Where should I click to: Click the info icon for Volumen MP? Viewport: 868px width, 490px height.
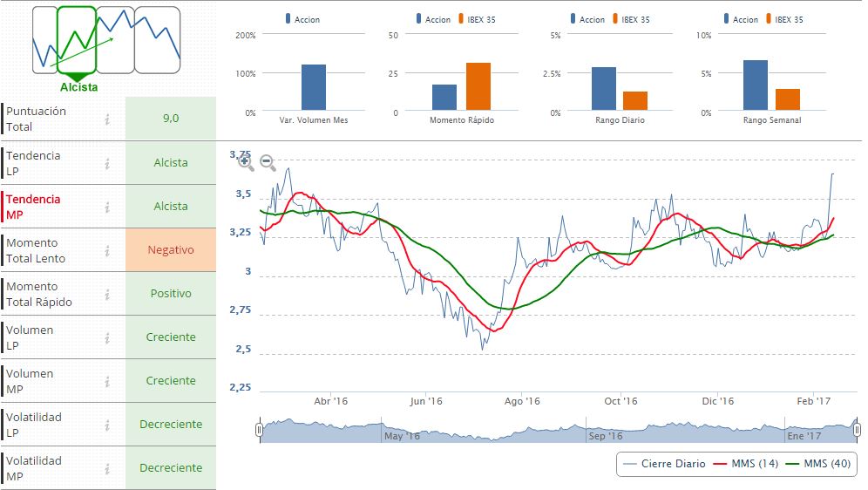[x=107, y=382]
